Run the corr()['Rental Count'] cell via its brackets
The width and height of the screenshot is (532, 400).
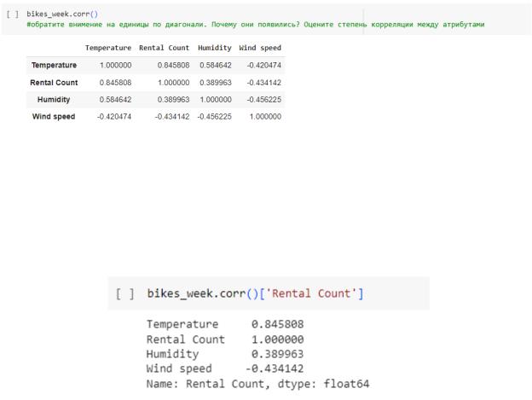click(125, 293)
